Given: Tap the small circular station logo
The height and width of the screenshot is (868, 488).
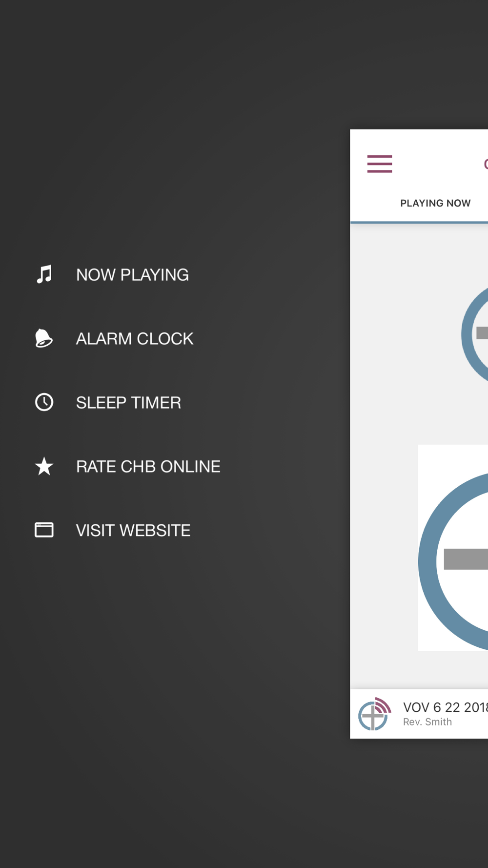Looking at the screenshot, I should coord(475,334).
